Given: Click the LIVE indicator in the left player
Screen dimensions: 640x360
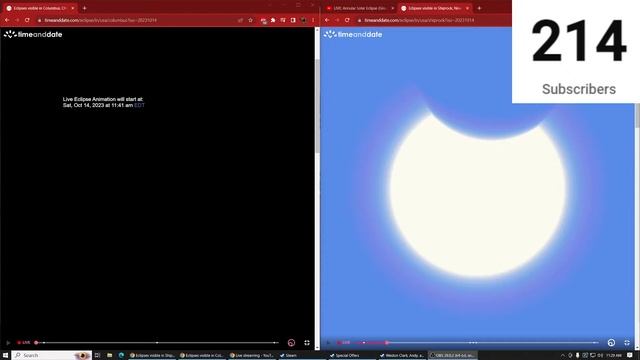Looking at the screenshot, I should [x=24, y=342].
